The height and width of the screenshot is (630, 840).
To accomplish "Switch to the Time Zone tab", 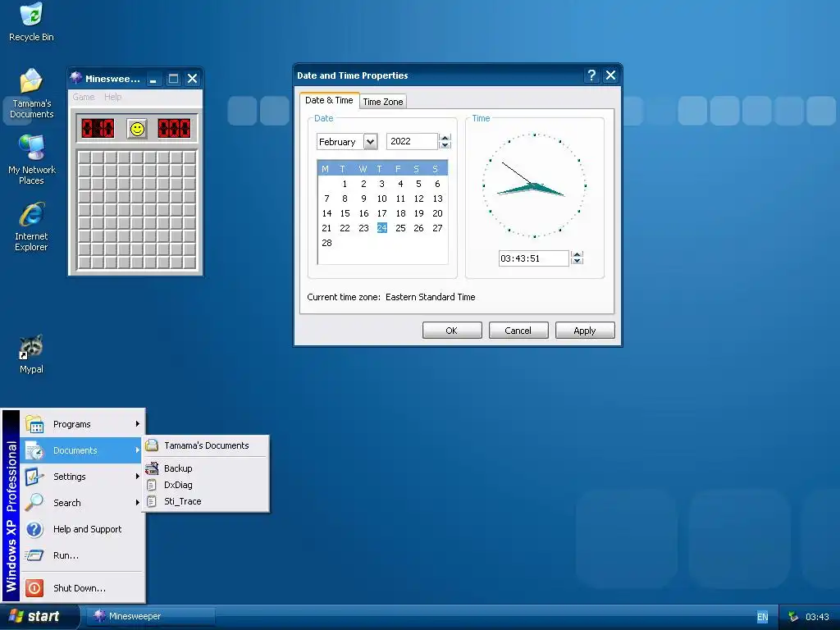I will pyautogui.click(x=383, y=101).
